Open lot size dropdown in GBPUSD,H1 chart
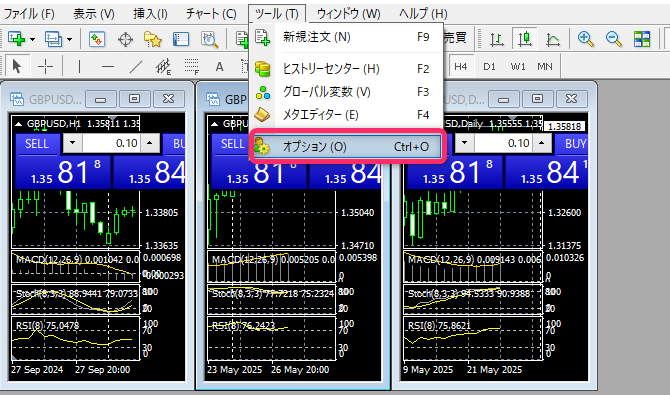The image size is (670, 395). click(72, 143)
